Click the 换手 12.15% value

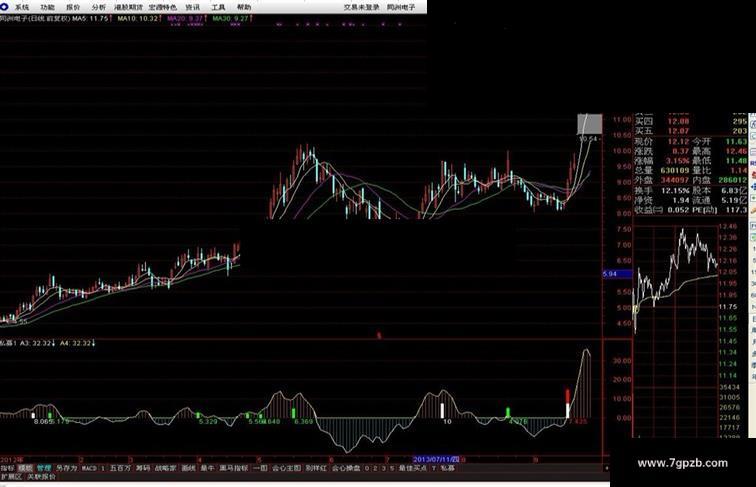pyautogui.click(x=675, y=191)
